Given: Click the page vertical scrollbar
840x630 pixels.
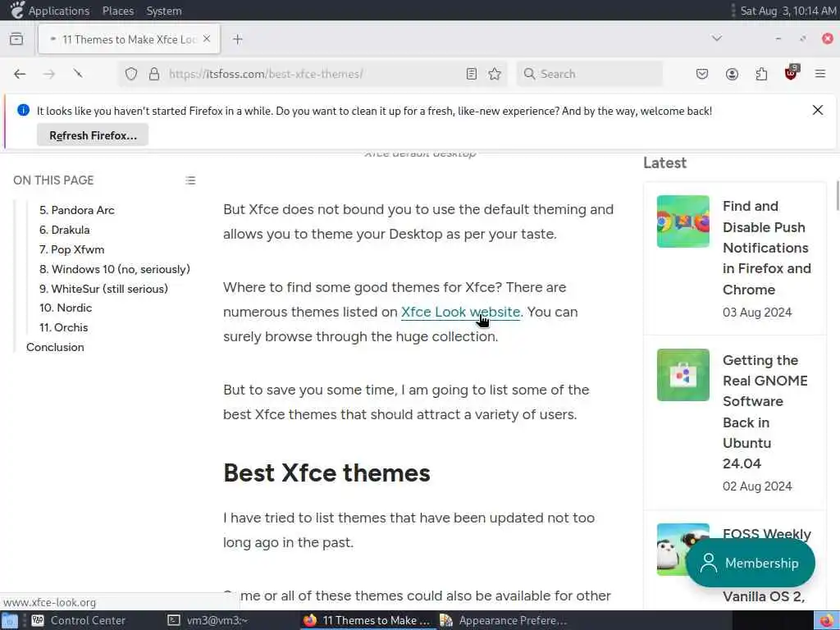Looking at the screenshot, I should click(x=837, y=196).
